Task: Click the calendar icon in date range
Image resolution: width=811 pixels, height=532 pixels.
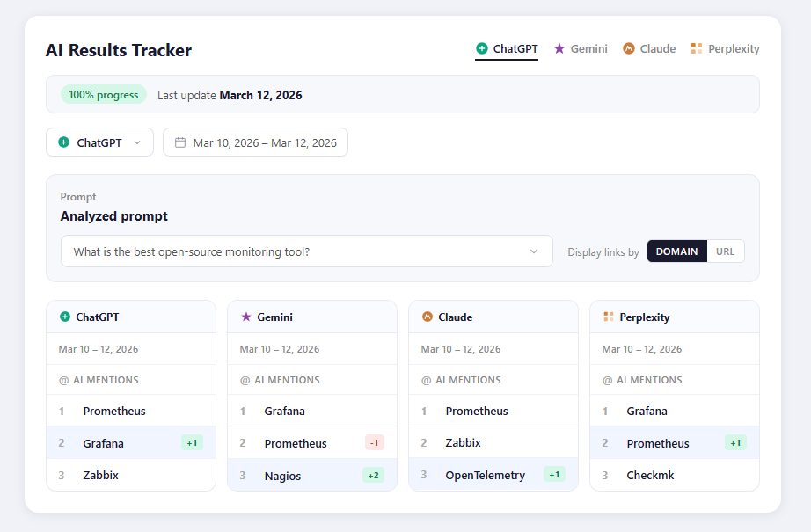Action: pyautogui.click(x=180, y=142)
